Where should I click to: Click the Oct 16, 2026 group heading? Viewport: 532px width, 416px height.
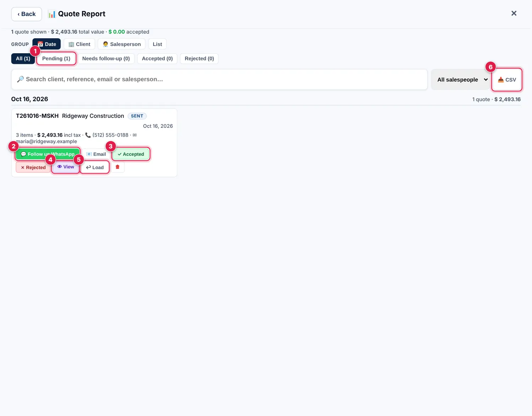[29, 99]
